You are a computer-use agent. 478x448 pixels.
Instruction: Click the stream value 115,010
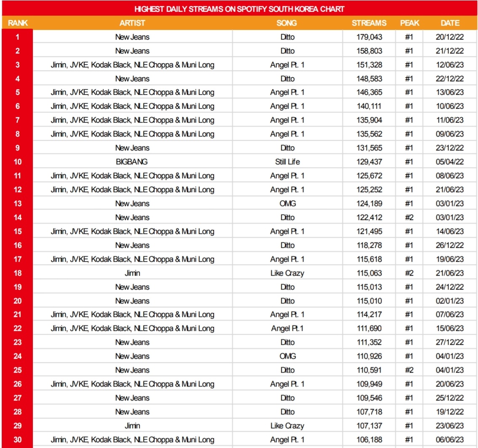point(369,301)
